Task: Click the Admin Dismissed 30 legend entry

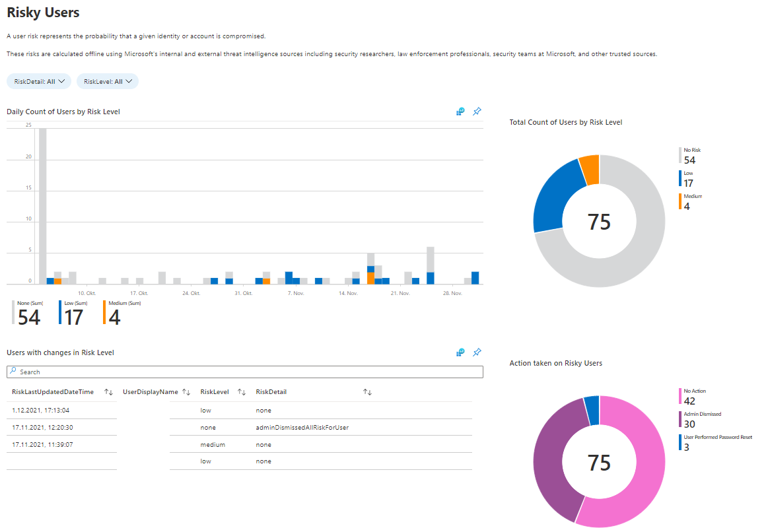Action: pos(701,420)
